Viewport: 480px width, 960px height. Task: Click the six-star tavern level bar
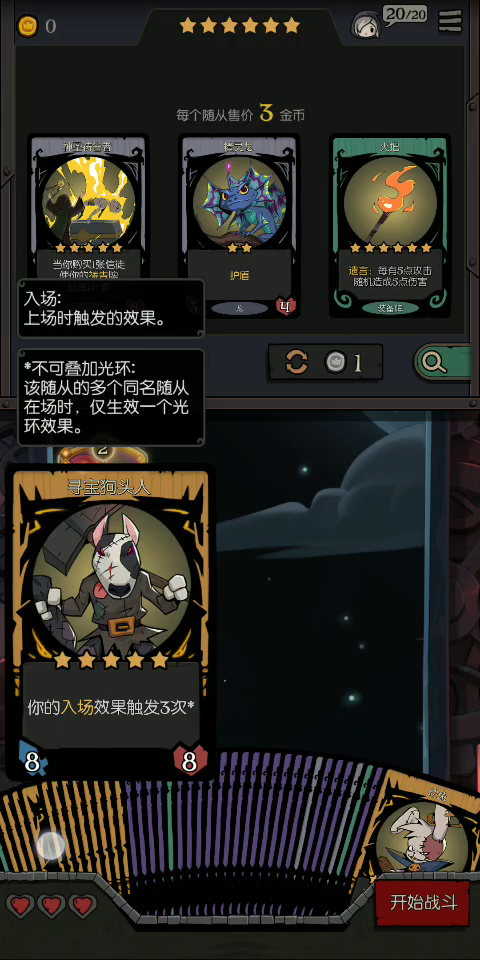click(x=240, y=25)
